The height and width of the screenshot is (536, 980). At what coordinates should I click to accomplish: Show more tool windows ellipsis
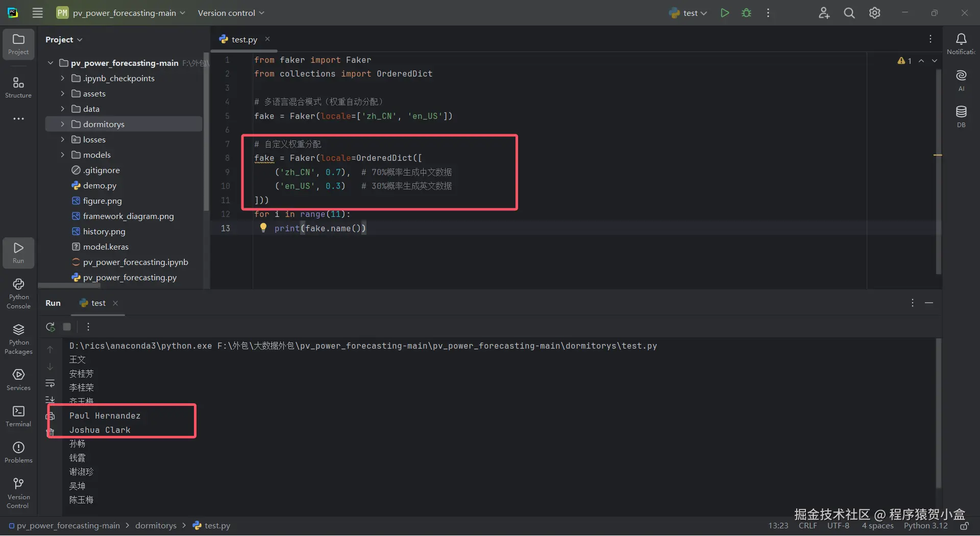point(18,118)
